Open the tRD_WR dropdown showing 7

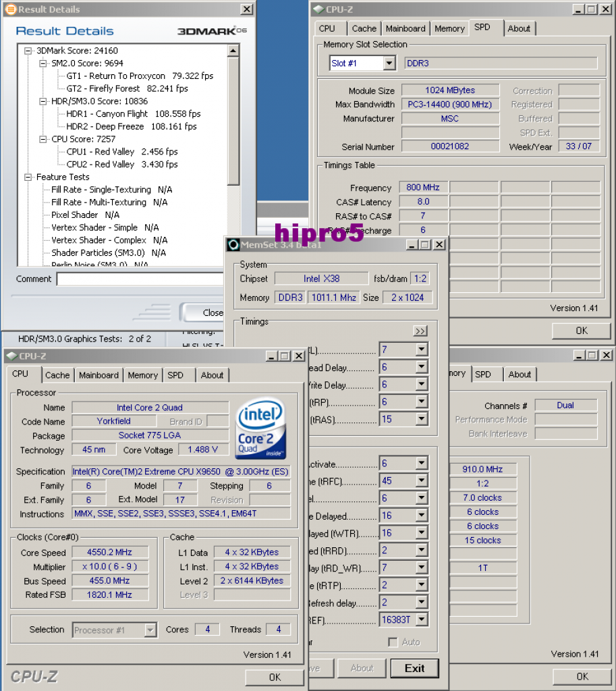click(422, 567)
